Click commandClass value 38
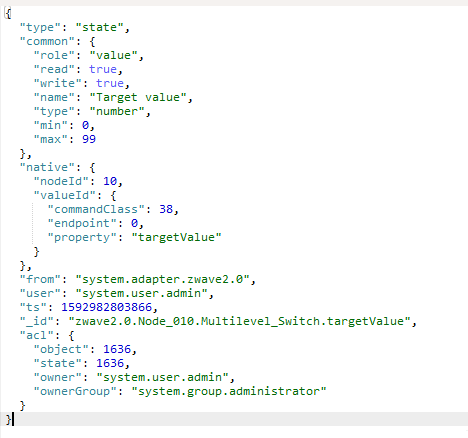 (x=166, y=209)
